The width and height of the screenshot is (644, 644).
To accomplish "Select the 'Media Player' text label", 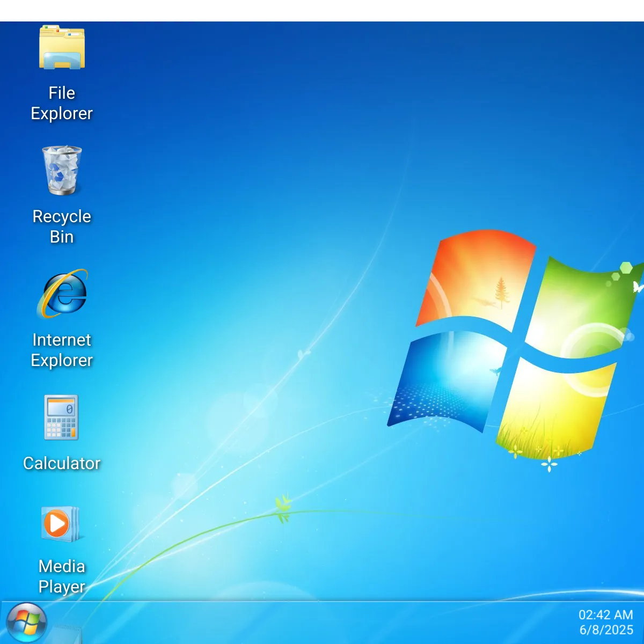I will pyautogui.click(x=61, y=576).
